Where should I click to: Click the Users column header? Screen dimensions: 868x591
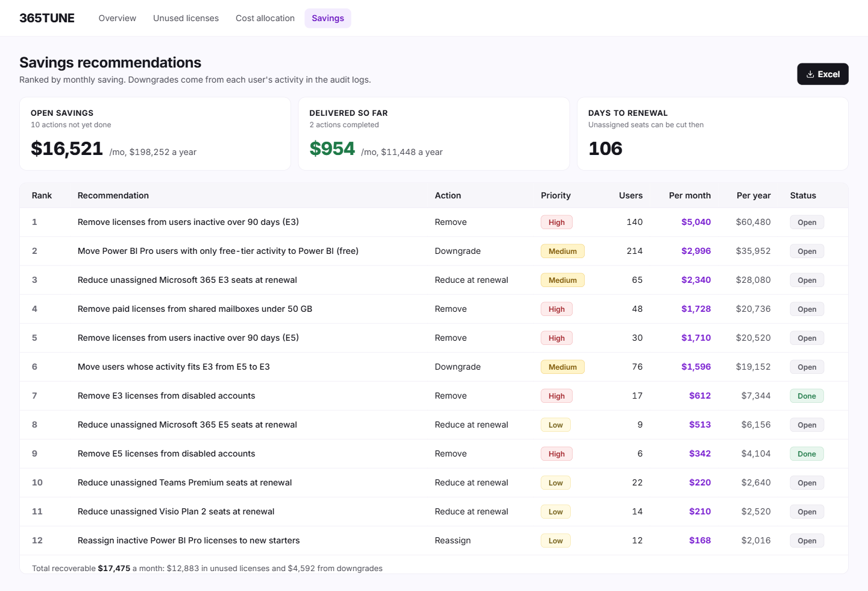631,195
